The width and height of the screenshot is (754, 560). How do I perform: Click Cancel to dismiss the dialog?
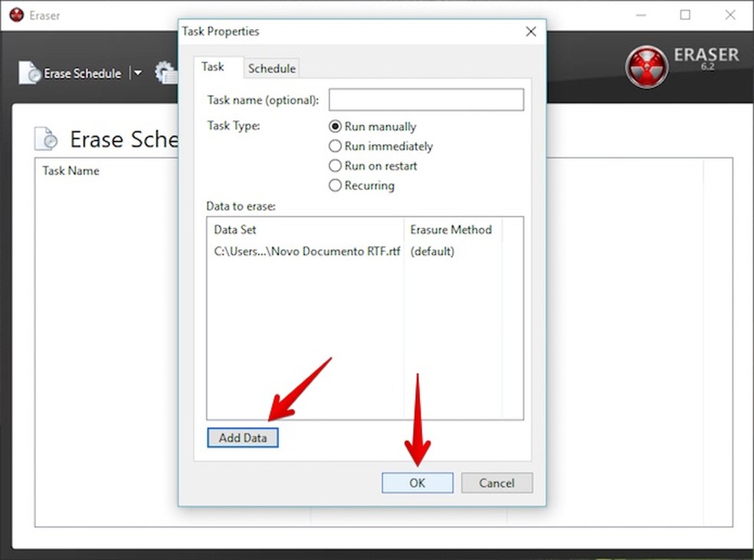coord(497,483)
